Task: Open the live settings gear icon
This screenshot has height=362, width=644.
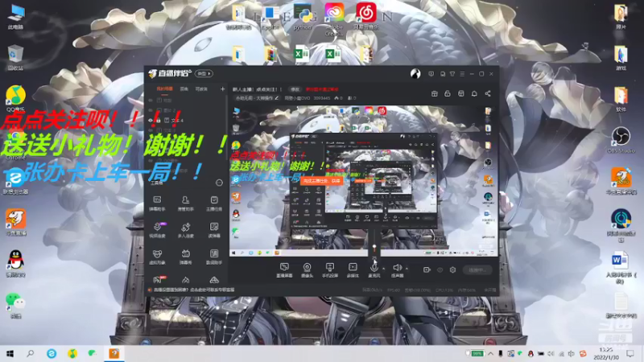Action: point(452,269)
